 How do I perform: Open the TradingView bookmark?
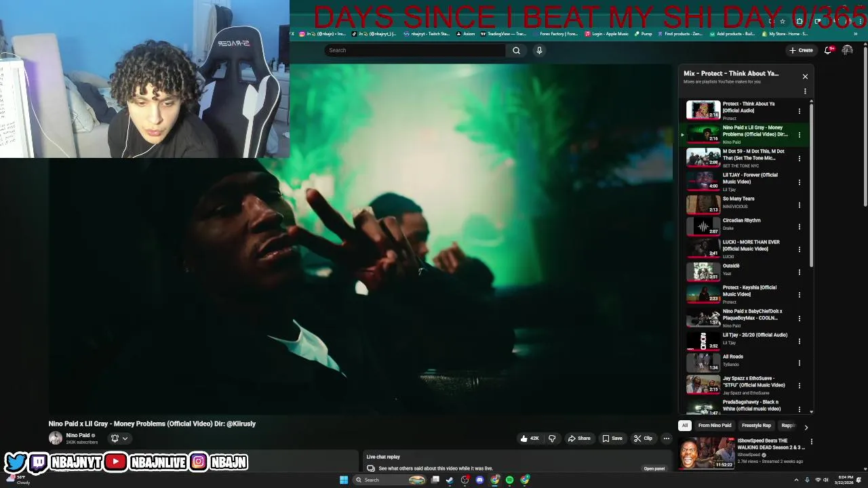(504, 34)
